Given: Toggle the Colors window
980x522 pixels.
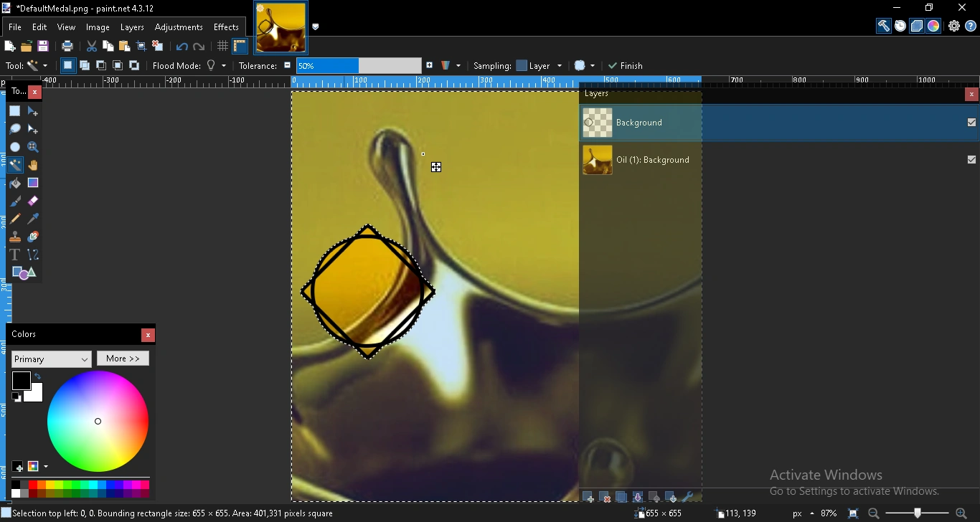Looking at the screenshot, I should pos(933,26).
